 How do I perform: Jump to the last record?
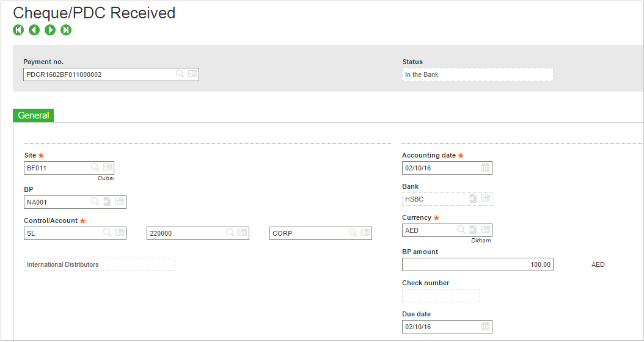click(x=66, y=30)
